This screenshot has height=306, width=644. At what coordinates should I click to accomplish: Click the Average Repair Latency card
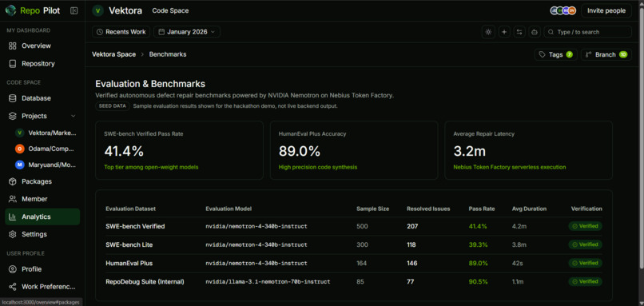pos(529,150)
